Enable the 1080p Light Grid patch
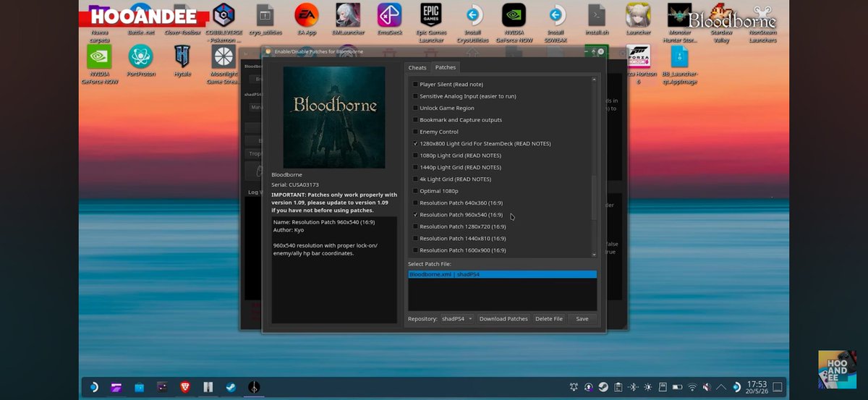Image resolution: width=868 pixels, height=400 pixels. 415,156
